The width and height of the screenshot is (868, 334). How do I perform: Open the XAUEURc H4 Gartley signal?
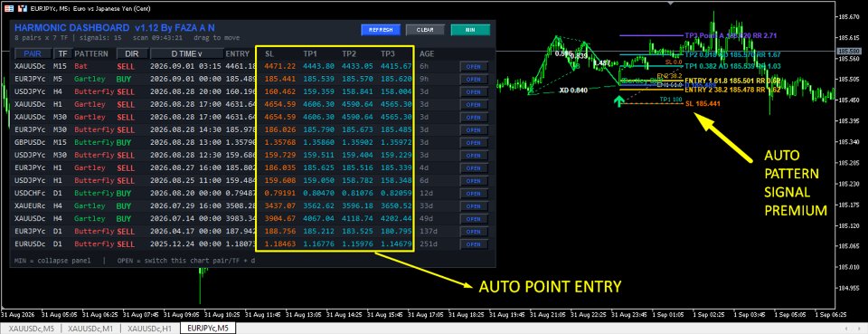coord(473,206)
